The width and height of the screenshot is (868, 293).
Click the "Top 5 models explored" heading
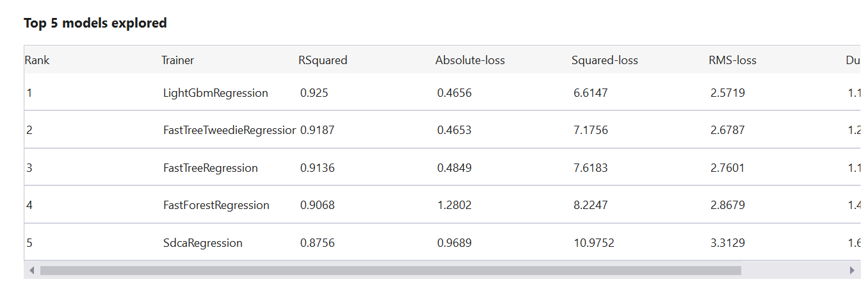(x=95, y=23)
